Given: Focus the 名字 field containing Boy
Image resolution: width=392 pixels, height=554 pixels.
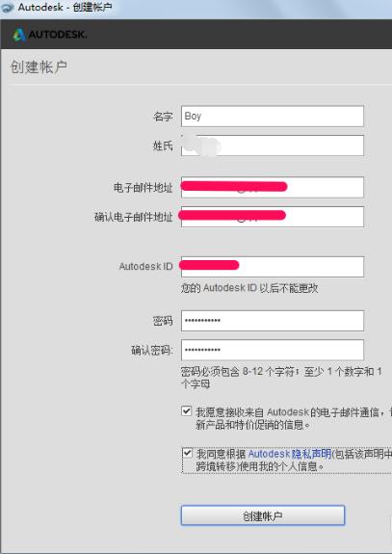Looking at the screenshot, I should [x=273, y=116].
